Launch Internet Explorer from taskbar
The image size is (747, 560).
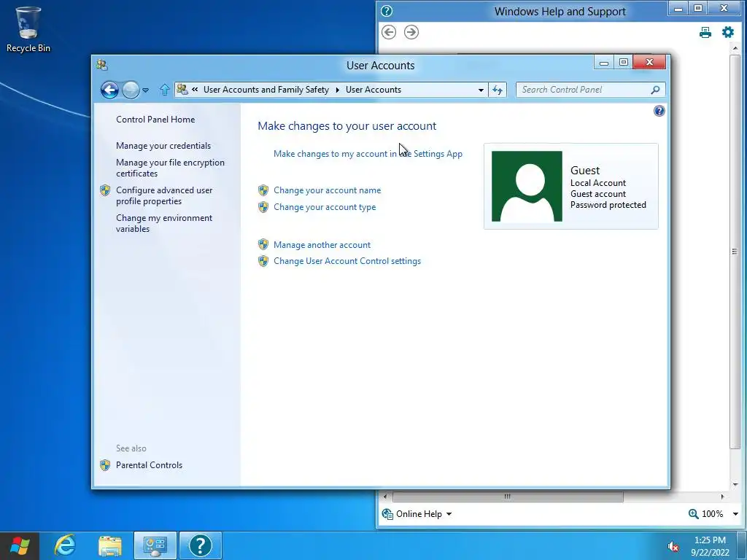pyautogui.click(x=65, y=545)
